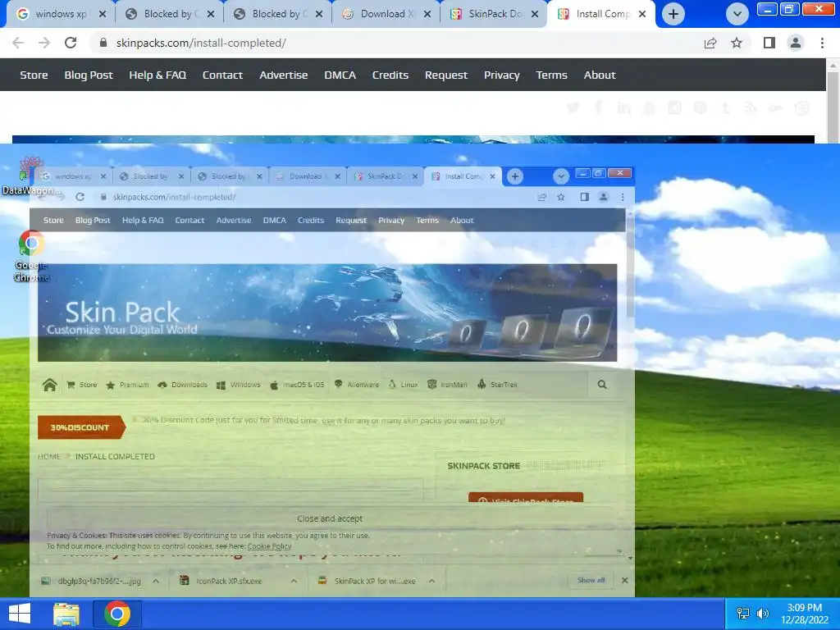Open Alienware in the faded window's icon menu
The image size is (840, 630).
(x=357, y=385)
